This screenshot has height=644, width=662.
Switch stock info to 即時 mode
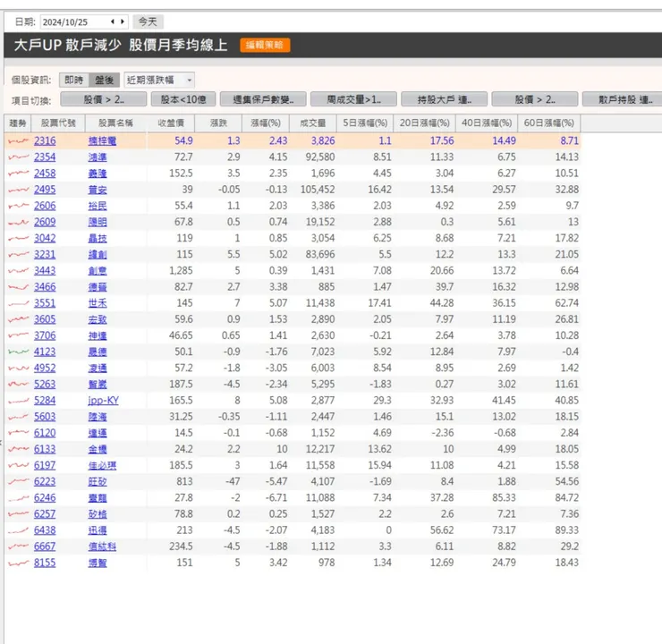(74, 80)
